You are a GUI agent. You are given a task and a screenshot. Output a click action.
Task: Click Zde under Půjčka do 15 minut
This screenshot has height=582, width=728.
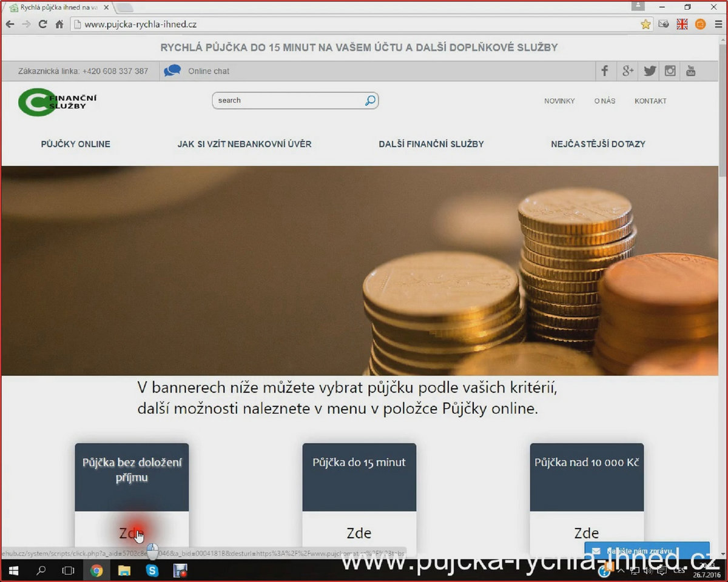pos(359,533)
